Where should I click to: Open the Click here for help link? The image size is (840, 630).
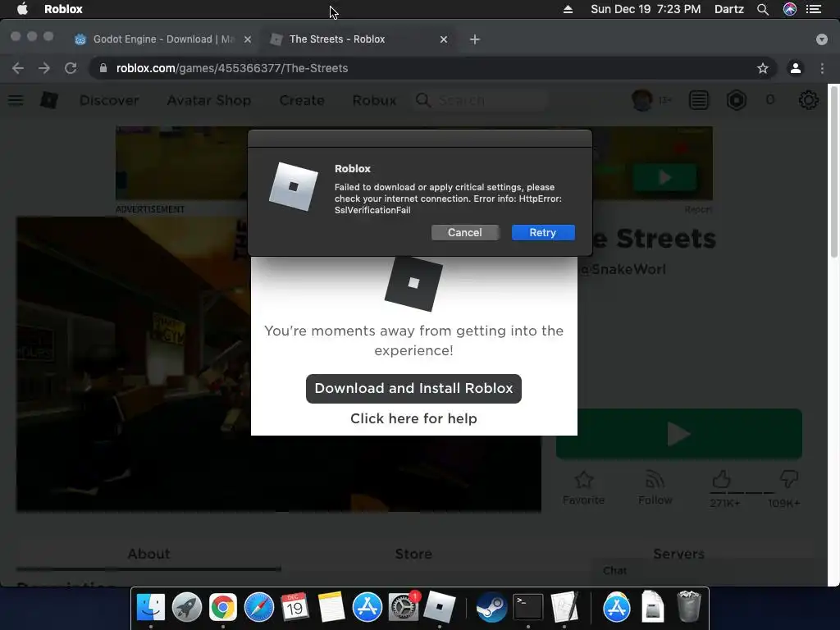413,418
